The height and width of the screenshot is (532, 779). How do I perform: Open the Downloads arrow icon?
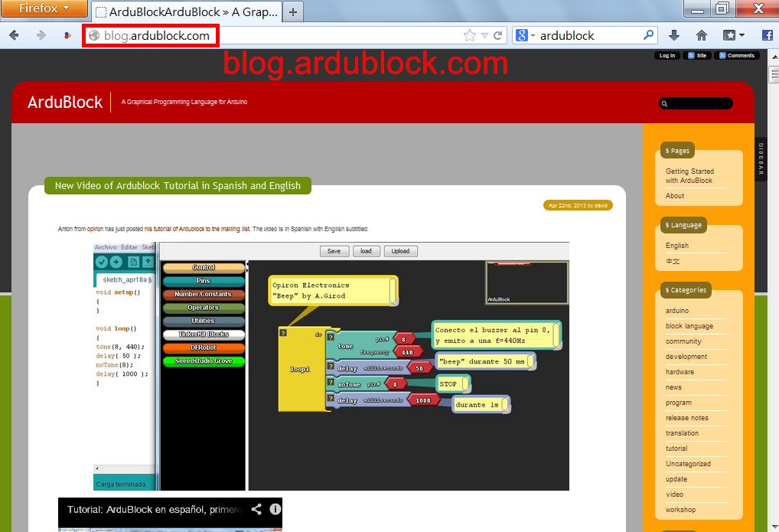tap(673, 35)
